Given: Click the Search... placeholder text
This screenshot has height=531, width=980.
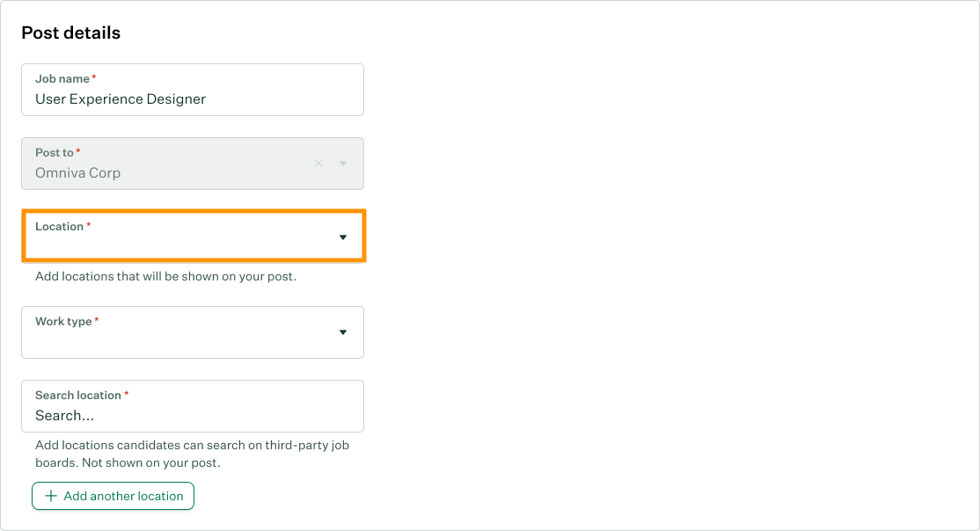Looking at the screenshot, I should [64, 416].
